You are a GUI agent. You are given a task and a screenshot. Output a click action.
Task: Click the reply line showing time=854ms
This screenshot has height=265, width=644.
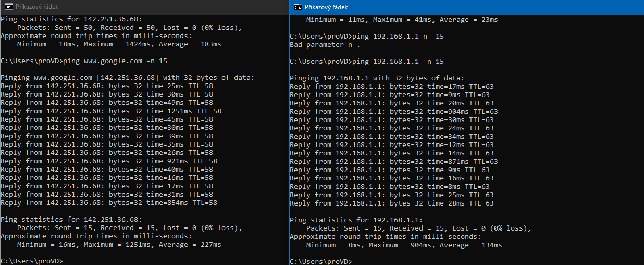(109, 203)
